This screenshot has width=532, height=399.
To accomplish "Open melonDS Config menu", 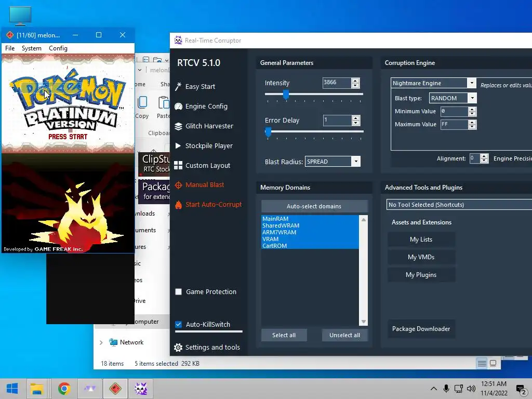I will click(x=58, y=48).
